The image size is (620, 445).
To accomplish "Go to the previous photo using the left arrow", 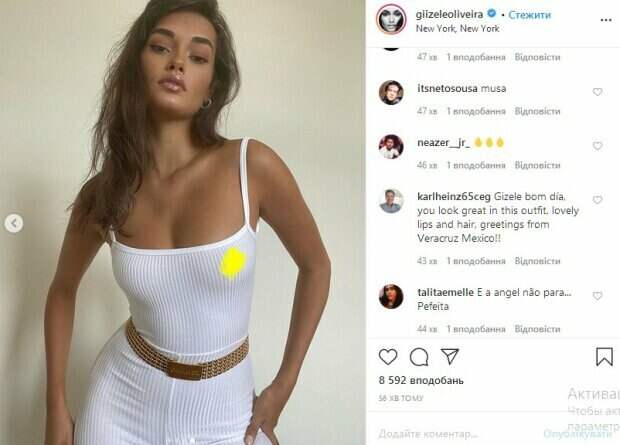I will (x=14, y=223).
